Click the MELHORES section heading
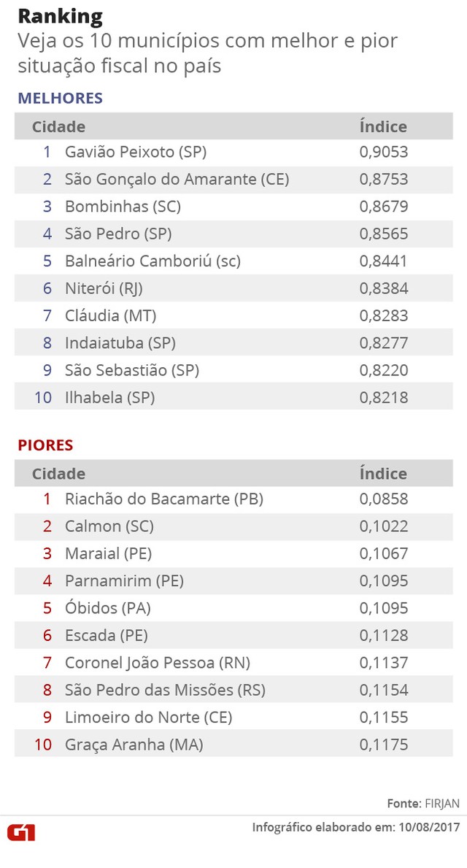The width and height of the screenshot is (467, 868). tap(61, 99)
